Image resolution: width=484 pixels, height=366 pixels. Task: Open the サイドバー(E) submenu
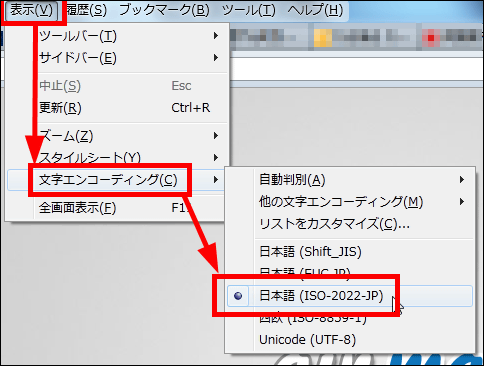[x=117, y=58]
